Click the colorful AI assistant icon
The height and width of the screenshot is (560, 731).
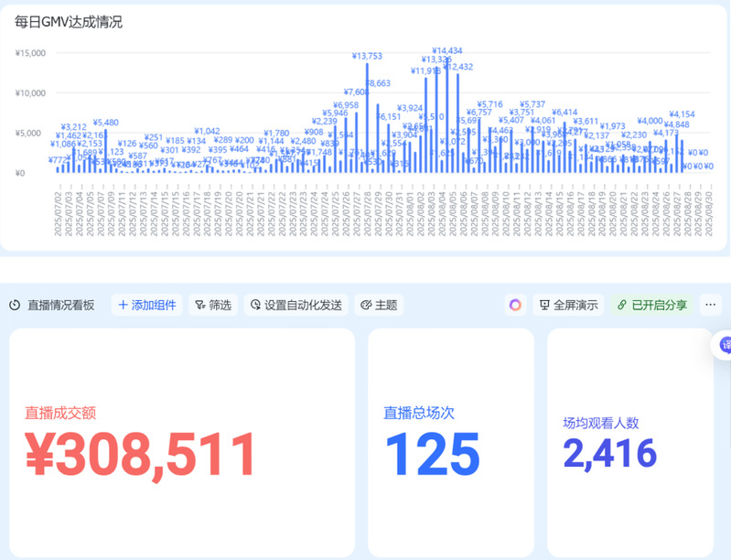pos(515,306)
